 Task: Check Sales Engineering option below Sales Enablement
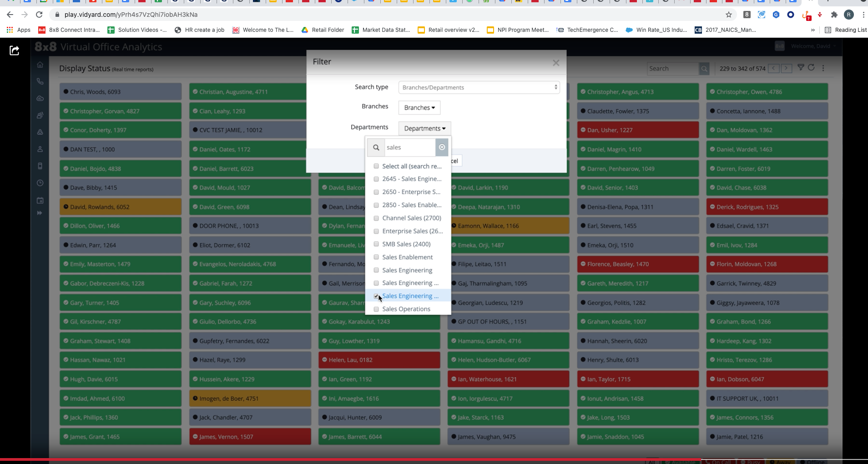pos(376,270)
